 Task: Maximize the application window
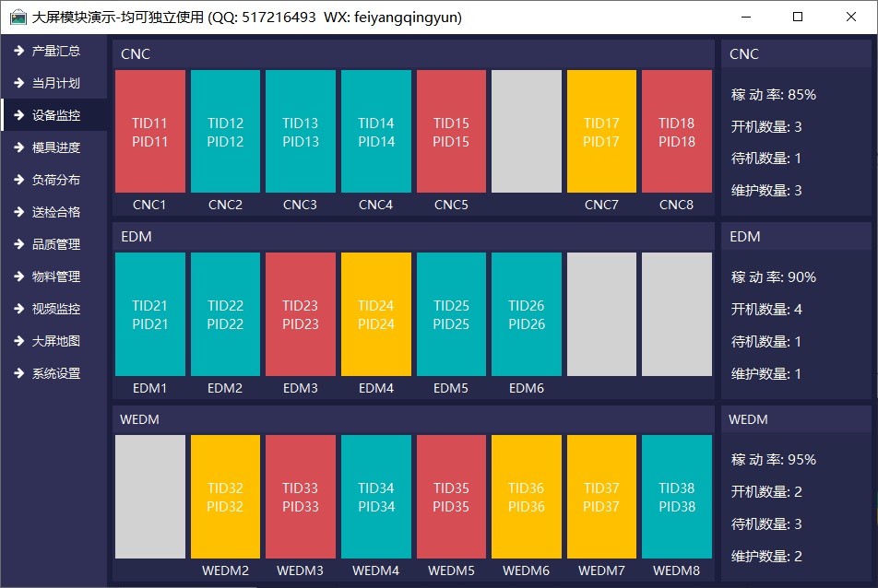pyautogui.click(x=798, y=17)
